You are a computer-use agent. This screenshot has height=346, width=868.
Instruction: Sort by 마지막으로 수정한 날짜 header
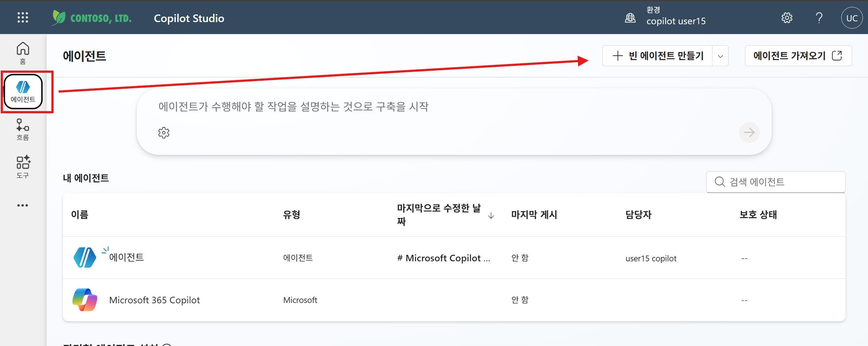[439, 214]
